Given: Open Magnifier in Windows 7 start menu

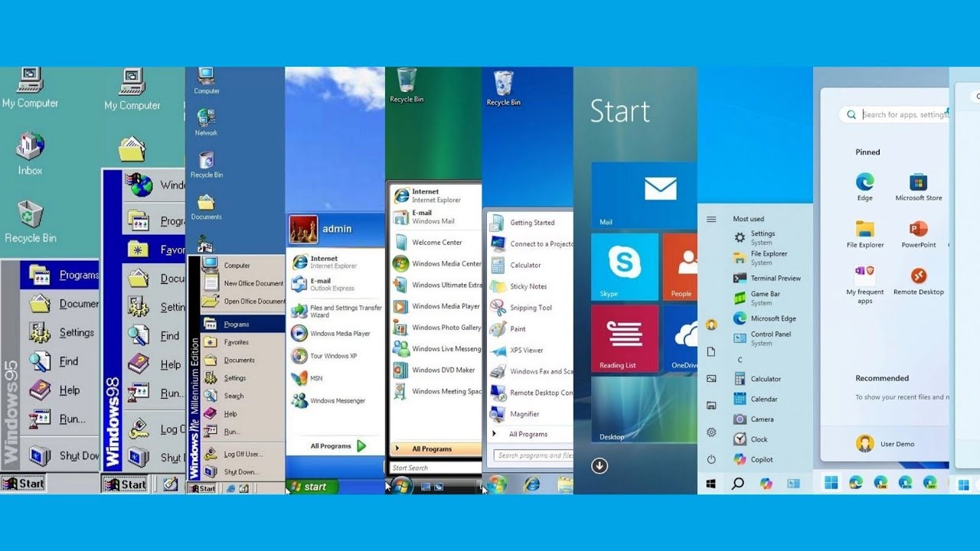Looking at the screenshot, I should pyautogui.click(x=515, y=414).
